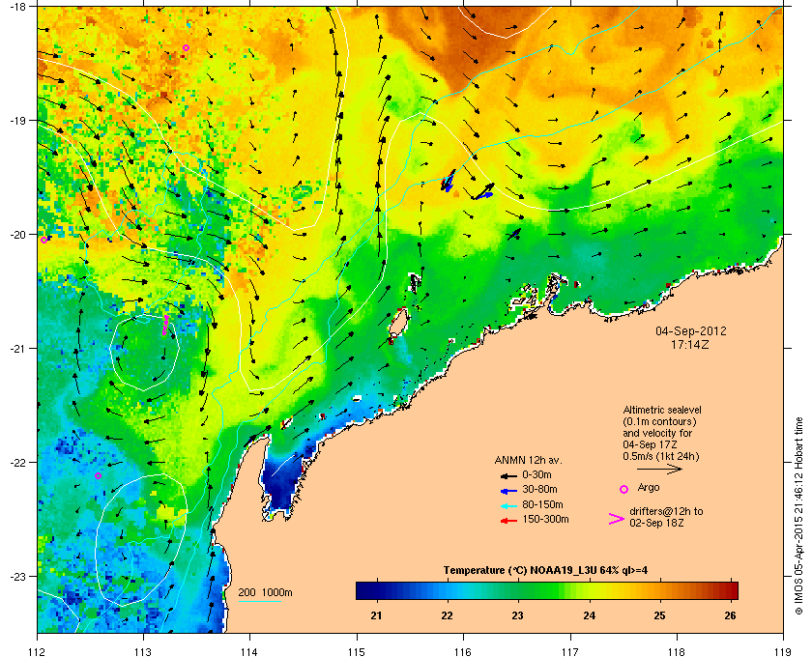Viewport: 812px width, 657px height.
Task: Click the Temperature NOAA19_L3U colorbar title
Action: (x=545, y=571)
